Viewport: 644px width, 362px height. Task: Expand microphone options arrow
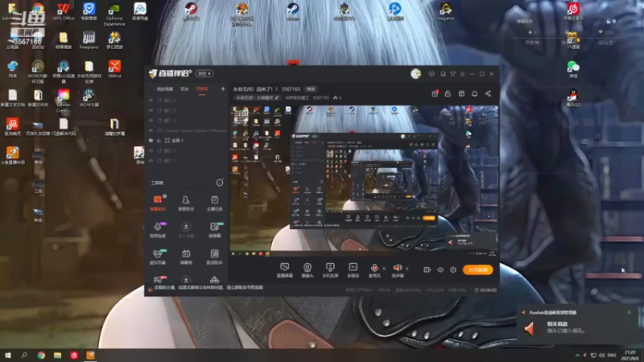pos(384,269)
